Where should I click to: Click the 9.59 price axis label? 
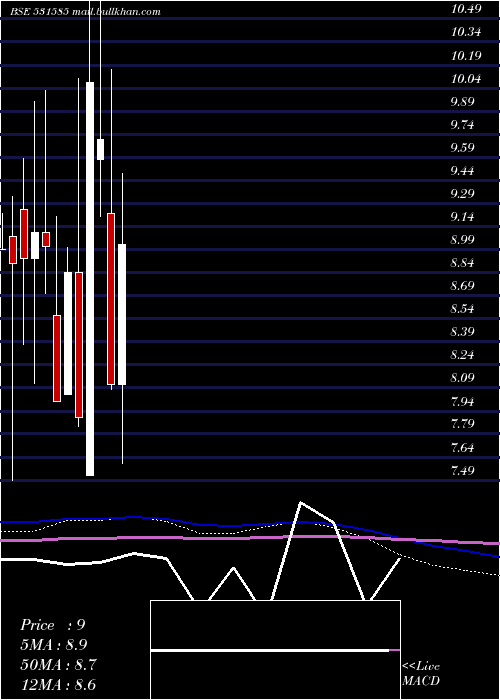[462, 148]
